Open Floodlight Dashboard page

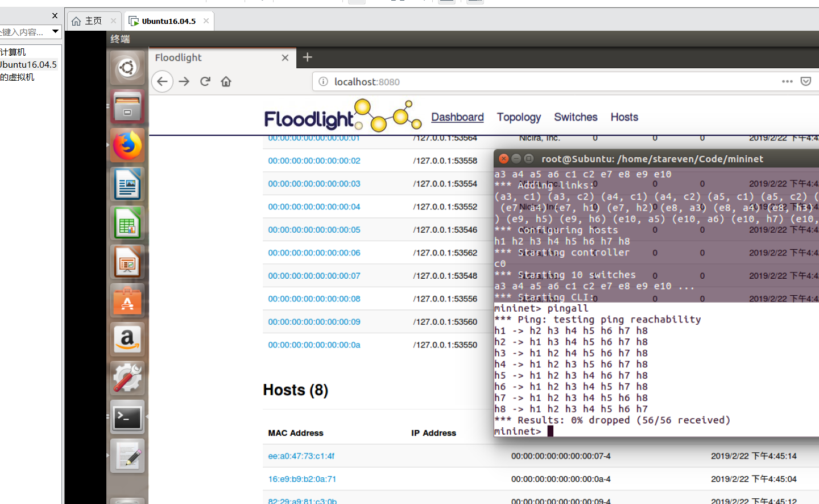pos(457,117)
